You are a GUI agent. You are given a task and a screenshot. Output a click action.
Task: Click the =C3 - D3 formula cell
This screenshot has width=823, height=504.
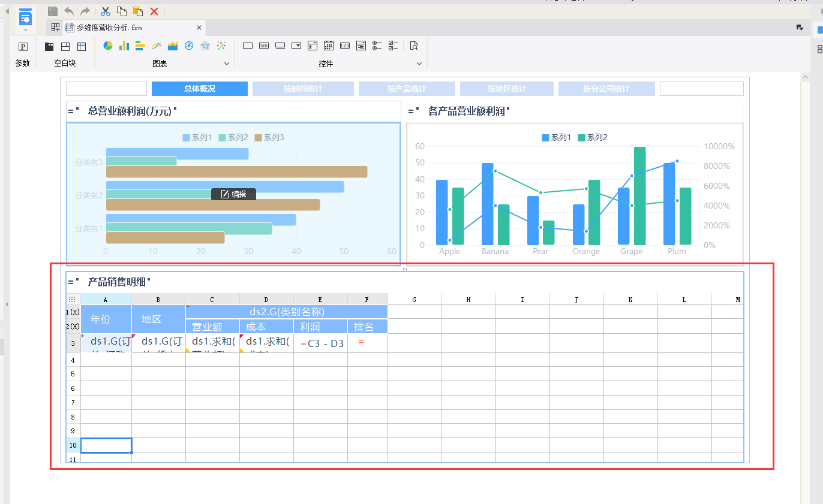(321, 343)
